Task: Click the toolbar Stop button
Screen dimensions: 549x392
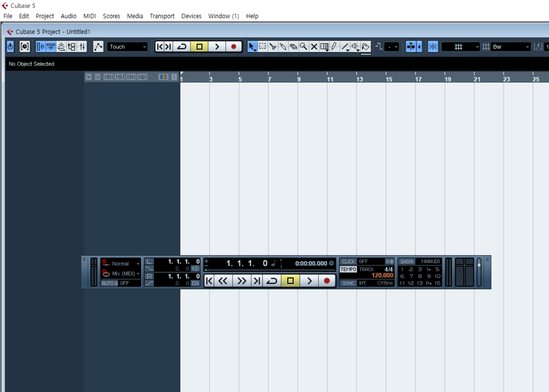Action: coord(199,47)
